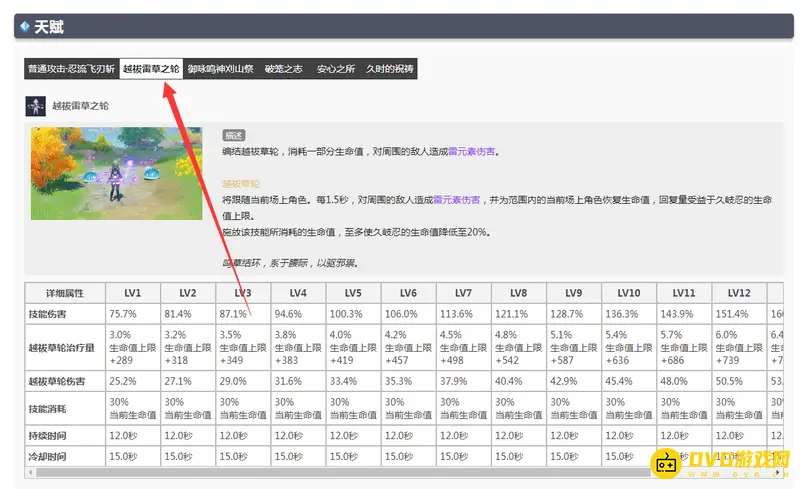
Task: View the 久时的祝祷 talent tab
Action: (389, 69)
